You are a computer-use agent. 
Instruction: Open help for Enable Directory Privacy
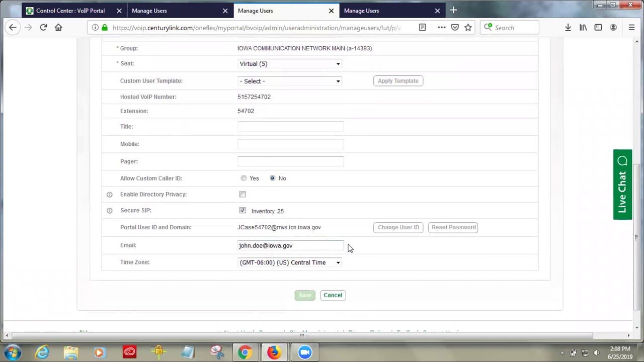click(109, 195)
